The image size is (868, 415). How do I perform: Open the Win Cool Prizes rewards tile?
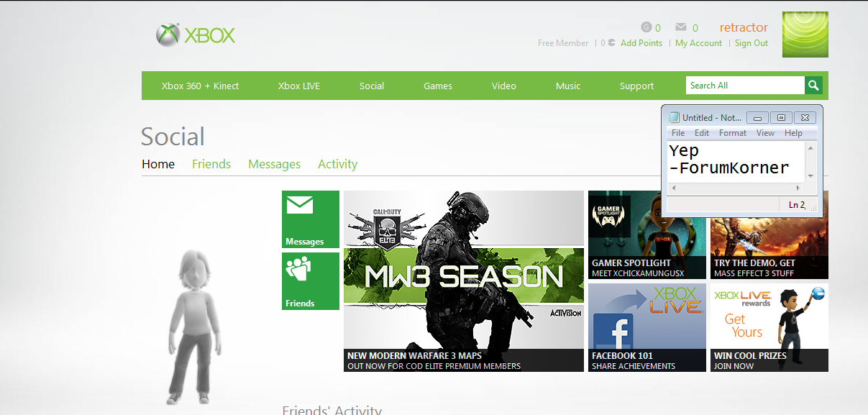(769, 327)
